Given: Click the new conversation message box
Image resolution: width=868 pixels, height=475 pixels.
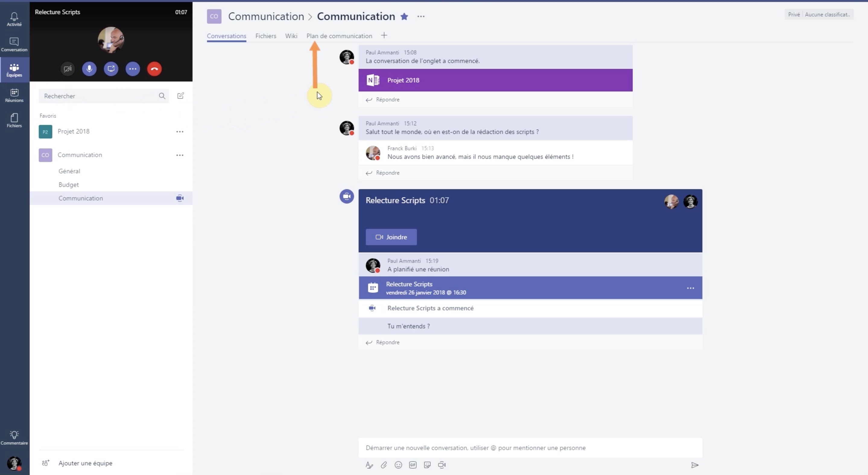Looking at the screenshot, I should pyautogui.click(x=531, y=448).
